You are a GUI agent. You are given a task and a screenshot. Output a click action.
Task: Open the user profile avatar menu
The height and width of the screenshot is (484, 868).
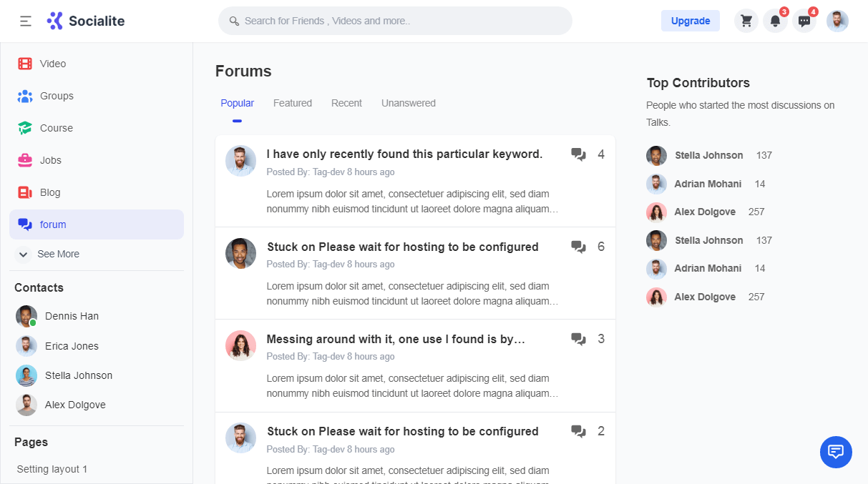pyautogui.click(x=837, y=21)
